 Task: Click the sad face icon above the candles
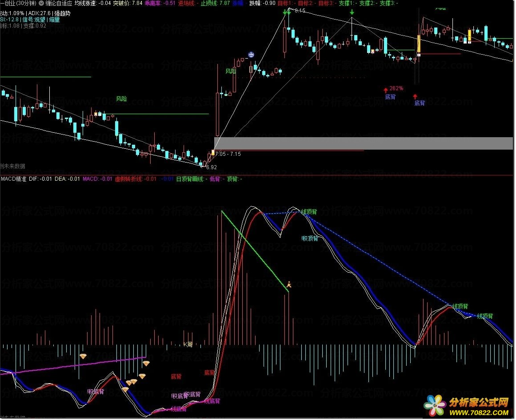point(251,55)
